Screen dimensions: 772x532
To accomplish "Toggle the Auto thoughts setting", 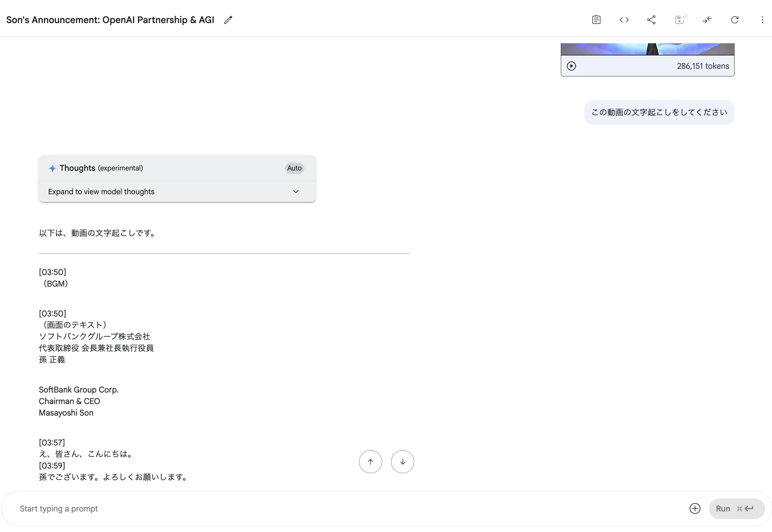I will 294,168.
